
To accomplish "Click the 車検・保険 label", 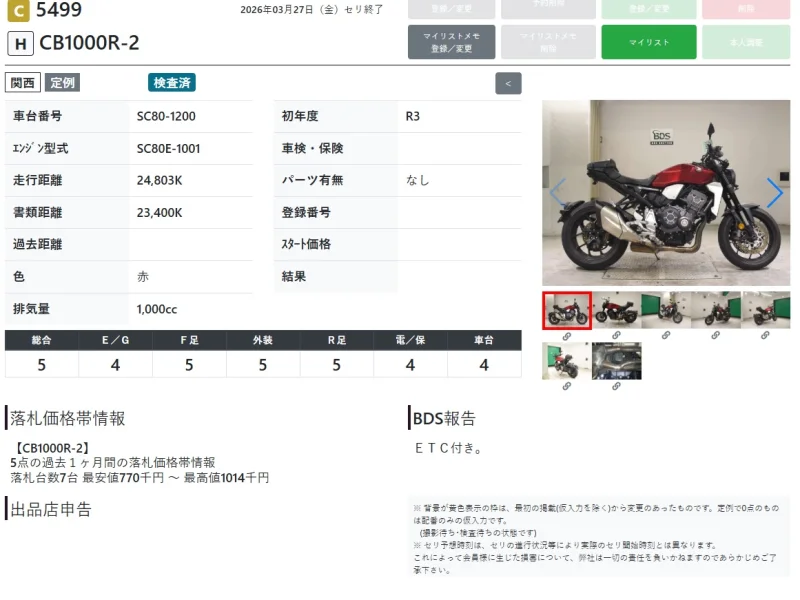I will click(312, 148).
